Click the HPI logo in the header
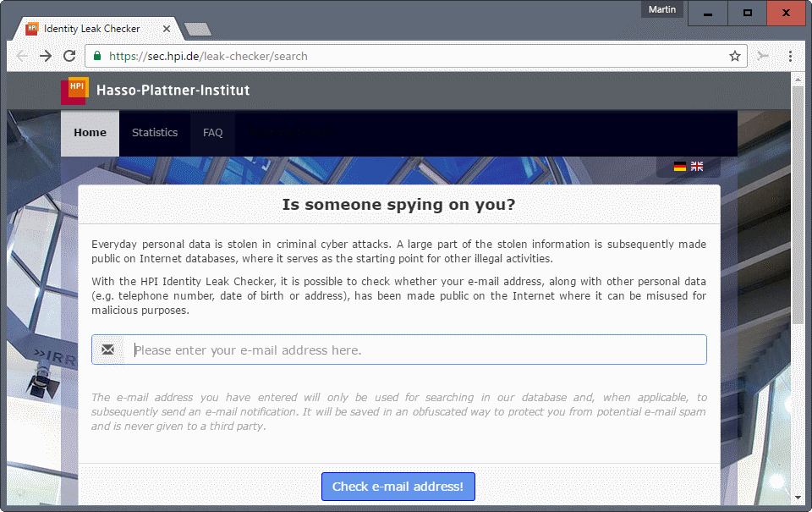Image resolution: width=812 pixels, height=512 pixels. [x=74, y=91]
